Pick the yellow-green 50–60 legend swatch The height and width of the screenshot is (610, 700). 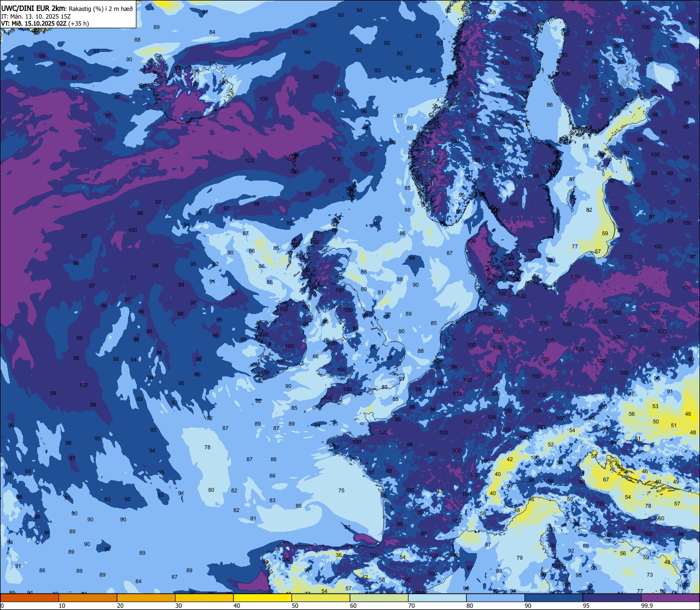point(320,597)
